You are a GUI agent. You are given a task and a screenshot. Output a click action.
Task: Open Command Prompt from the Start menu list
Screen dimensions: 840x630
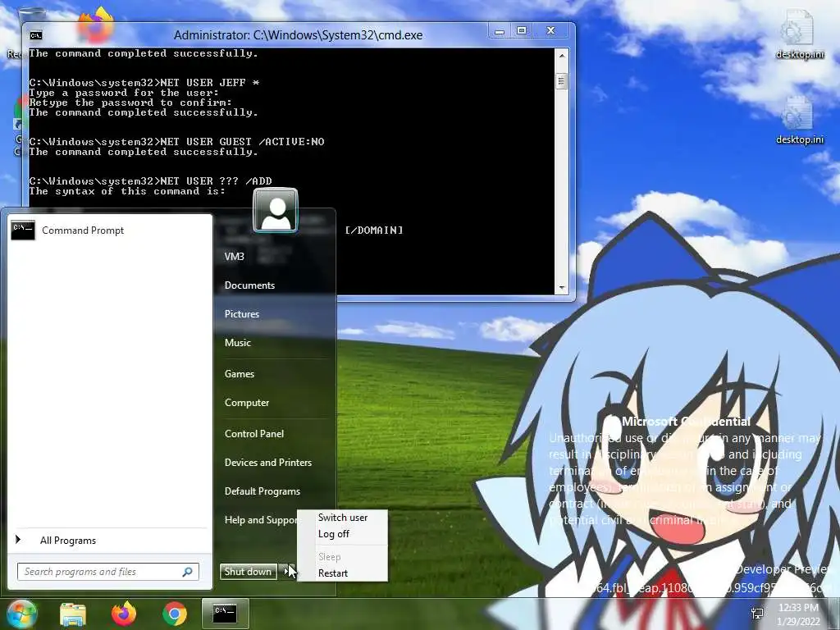click(x=109, y=231)
